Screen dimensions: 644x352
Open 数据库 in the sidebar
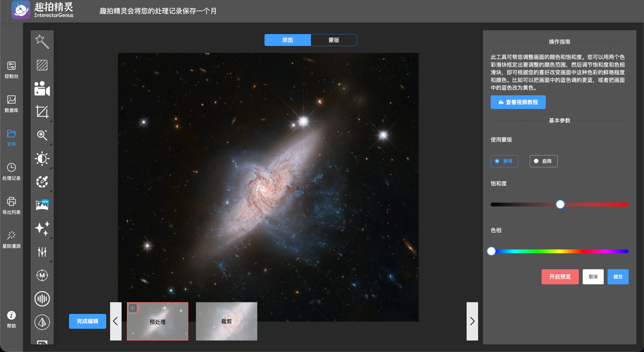(11, 104)
